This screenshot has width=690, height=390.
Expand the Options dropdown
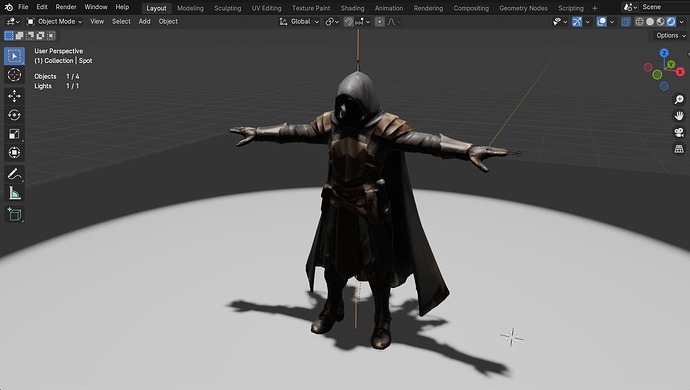click(x=671, y=36)
